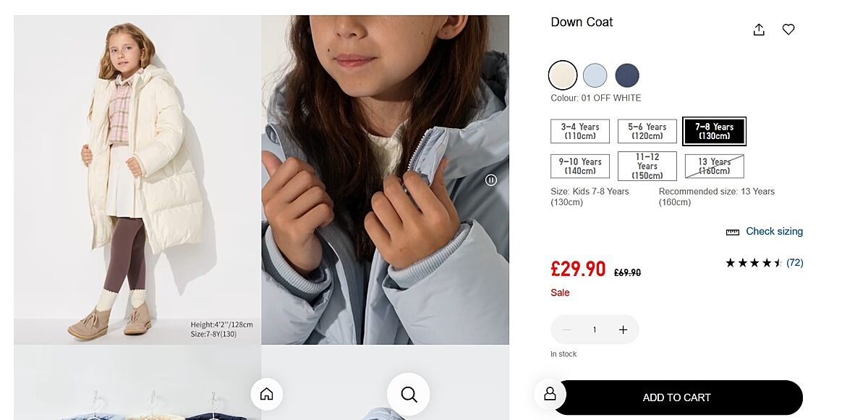Screen dimensions: 868x420
Task: Choose size 5-6 Years (120cm)
Action: click(x=647, y=131)
